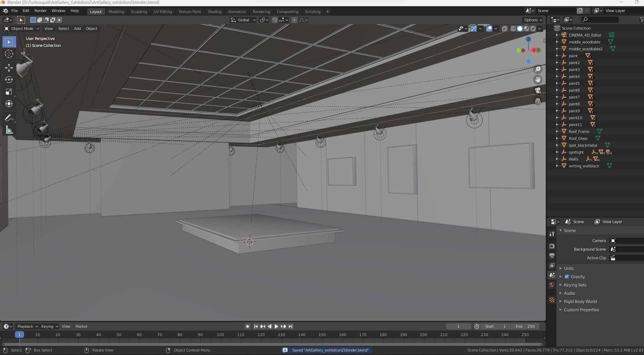Image resolution: width=644 pixels, height=355 pixels.
Task: Open the View Layer properties tab icon
Action: (552, 265)
